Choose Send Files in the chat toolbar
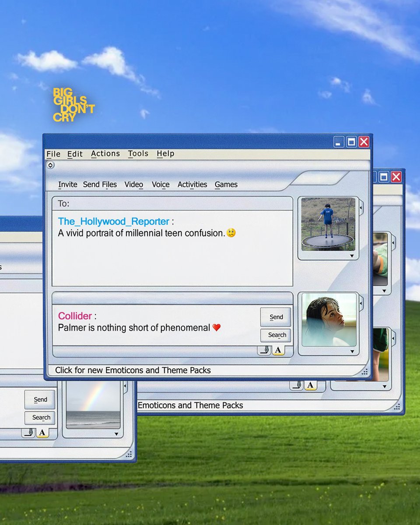Screen dimensions: 420x525 pos(100,185)
